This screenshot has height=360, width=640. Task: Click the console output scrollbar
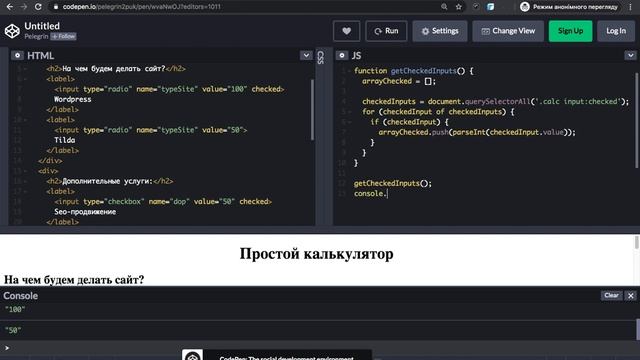pyautogui.click(x=638, y=329)
